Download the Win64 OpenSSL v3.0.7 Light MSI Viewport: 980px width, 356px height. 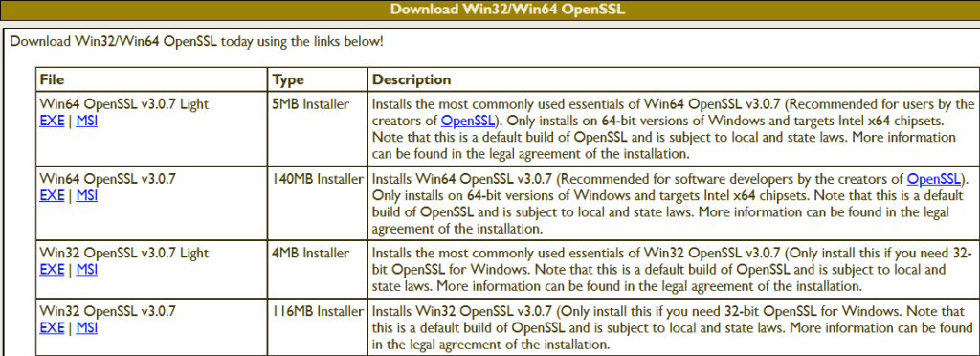(86, 122)
